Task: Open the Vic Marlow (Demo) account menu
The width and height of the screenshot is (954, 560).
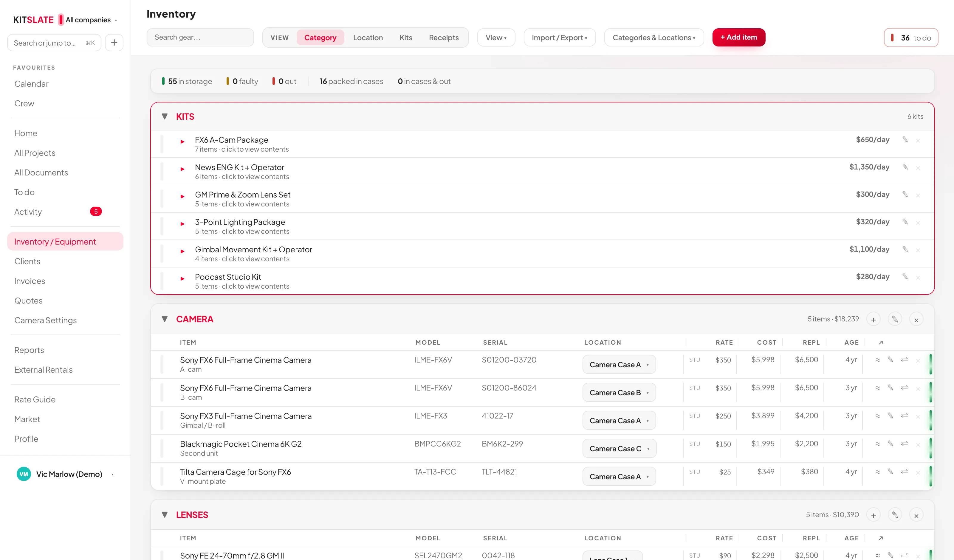Action: tap(65, 474)
